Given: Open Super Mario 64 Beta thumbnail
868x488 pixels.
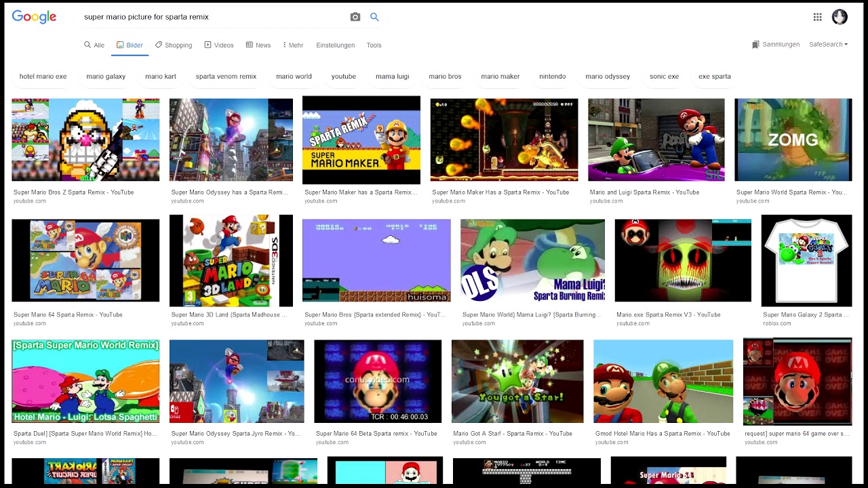Looking at the screenshot, I should tap(378, 381).
